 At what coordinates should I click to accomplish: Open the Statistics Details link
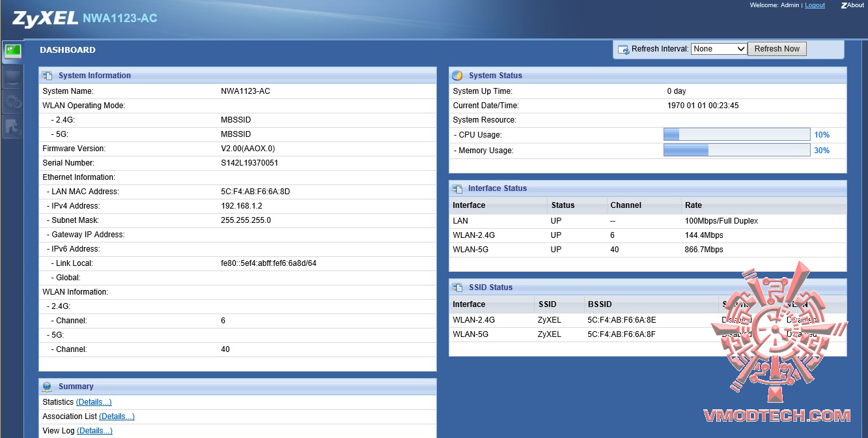94,402
